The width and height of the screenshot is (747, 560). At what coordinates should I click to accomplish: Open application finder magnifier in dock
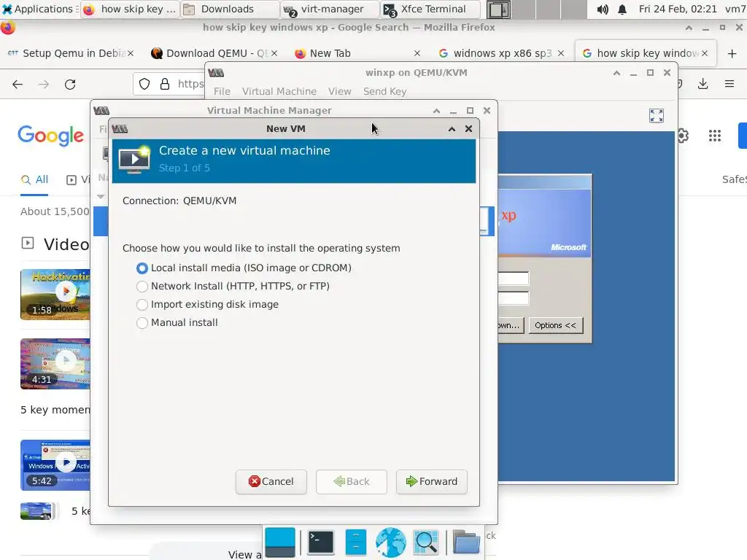point(426,542)
